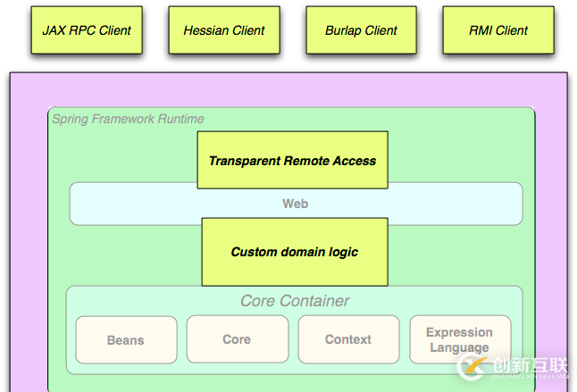
Task: Click the Transparent Remote Access block
Action: 292,161
